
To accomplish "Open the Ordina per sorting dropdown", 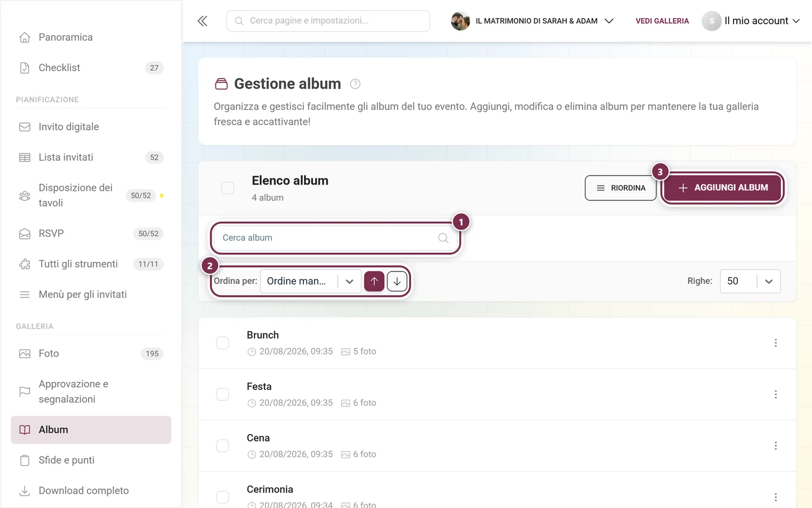I will 311,281.
